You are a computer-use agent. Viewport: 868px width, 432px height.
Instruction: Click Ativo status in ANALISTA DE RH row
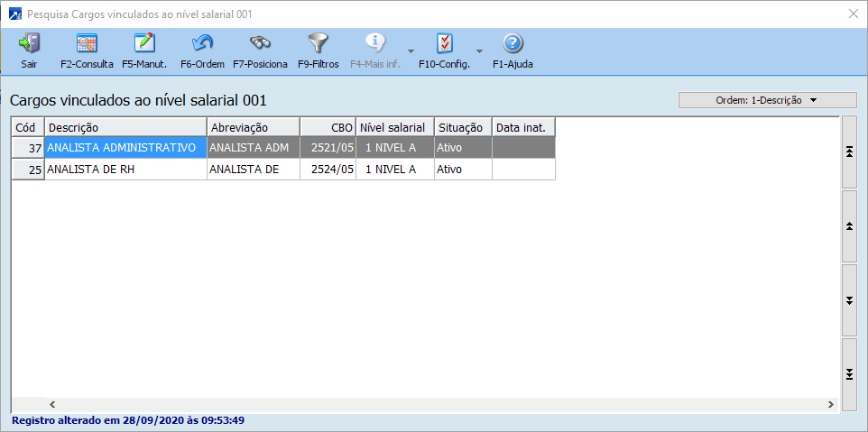coord(464,170)
